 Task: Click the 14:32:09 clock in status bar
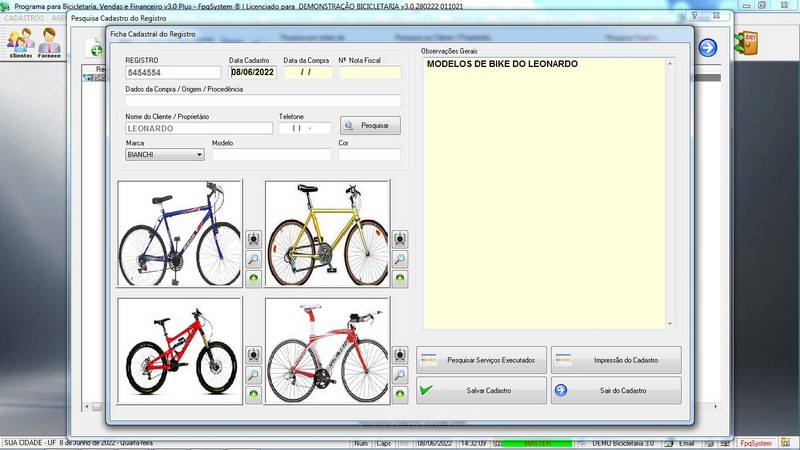coord(473,443)
